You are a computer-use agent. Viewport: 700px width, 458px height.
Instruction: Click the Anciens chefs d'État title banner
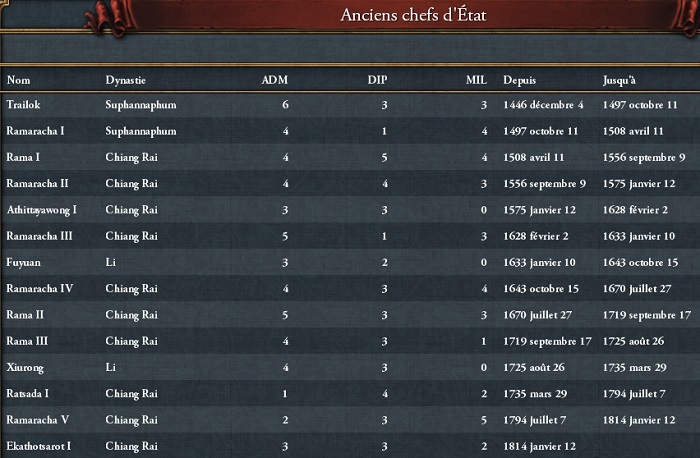click(413, 15)
